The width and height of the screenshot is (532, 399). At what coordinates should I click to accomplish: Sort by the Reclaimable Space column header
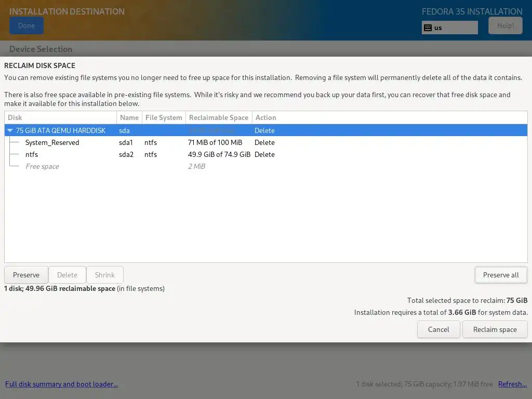(x=219, y=117)
